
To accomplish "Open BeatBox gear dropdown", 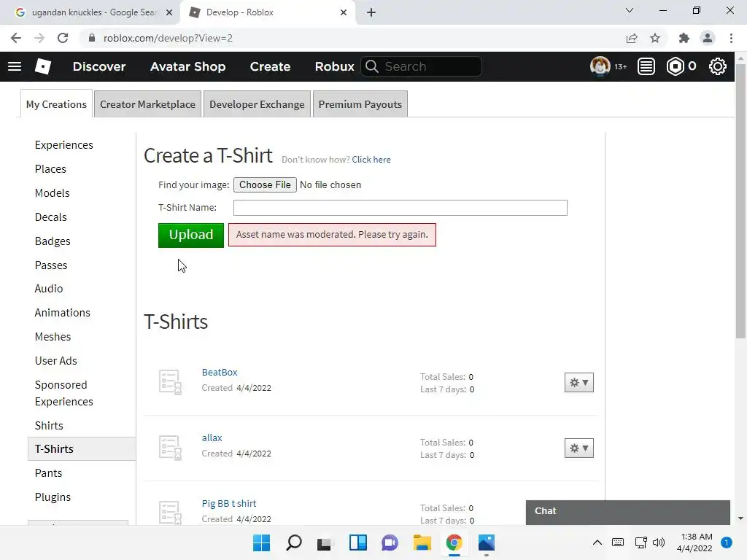I will tap(578, 382).
